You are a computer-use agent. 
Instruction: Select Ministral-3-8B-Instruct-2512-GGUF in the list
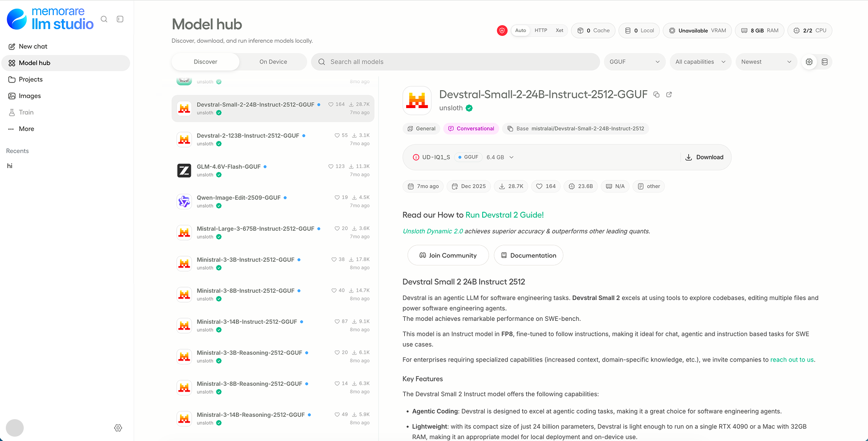273,295
